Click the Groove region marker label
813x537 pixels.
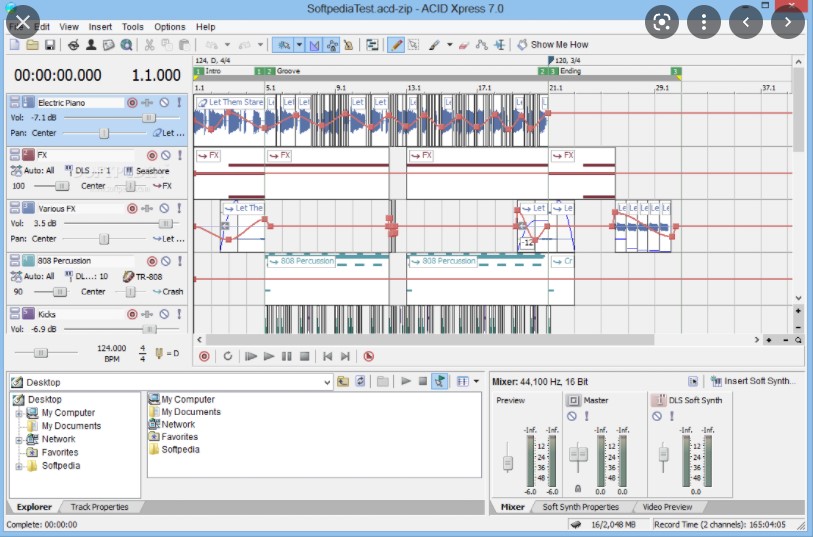tap(288, 71)
